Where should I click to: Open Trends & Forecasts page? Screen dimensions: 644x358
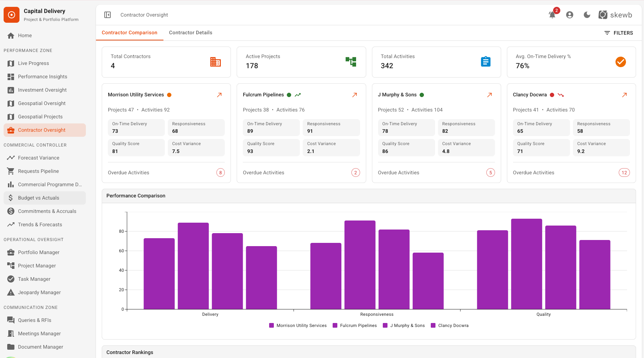(45, 224)
